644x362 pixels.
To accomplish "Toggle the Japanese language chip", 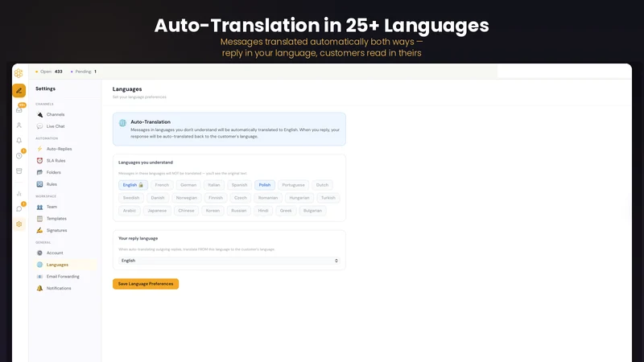I will coord(157,211).
